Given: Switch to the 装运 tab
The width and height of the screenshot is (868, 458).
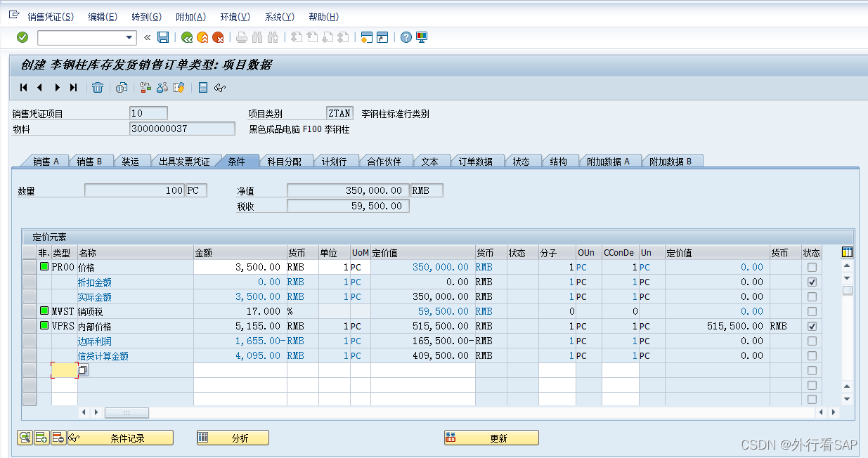Looking at the screenshot, I should [131, 162].
